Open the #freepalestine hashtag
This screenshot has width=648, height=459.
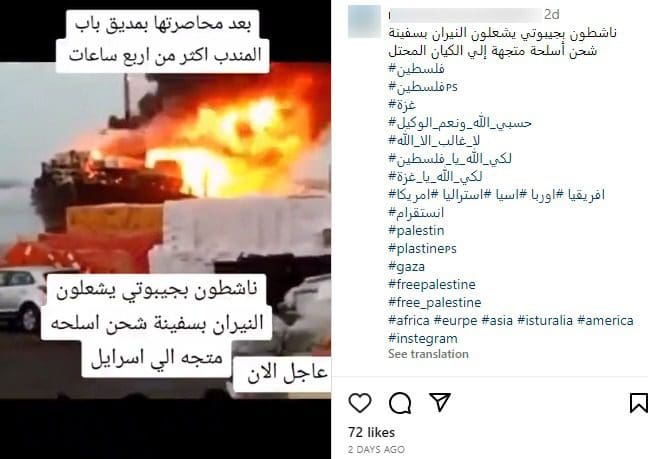(x=432, y=284)
